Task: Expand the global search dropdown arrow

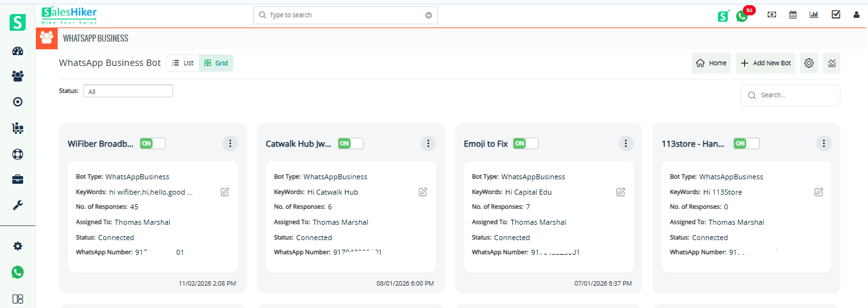Action: (429, 15)
